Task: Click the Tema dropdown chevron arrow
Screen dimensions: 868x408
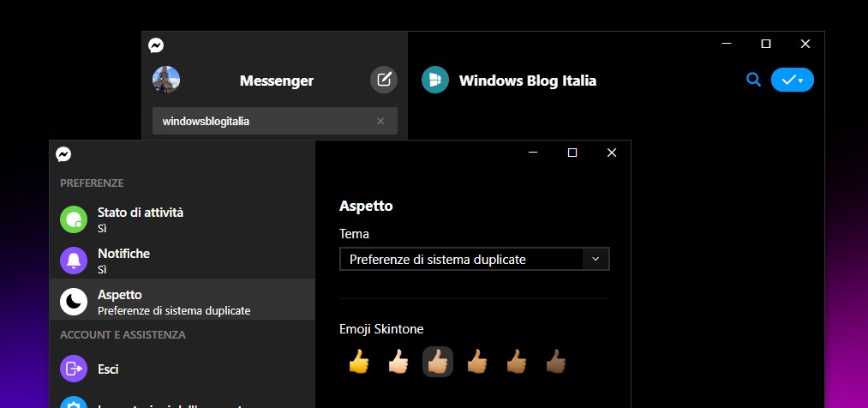Action: tap(596, 259)
